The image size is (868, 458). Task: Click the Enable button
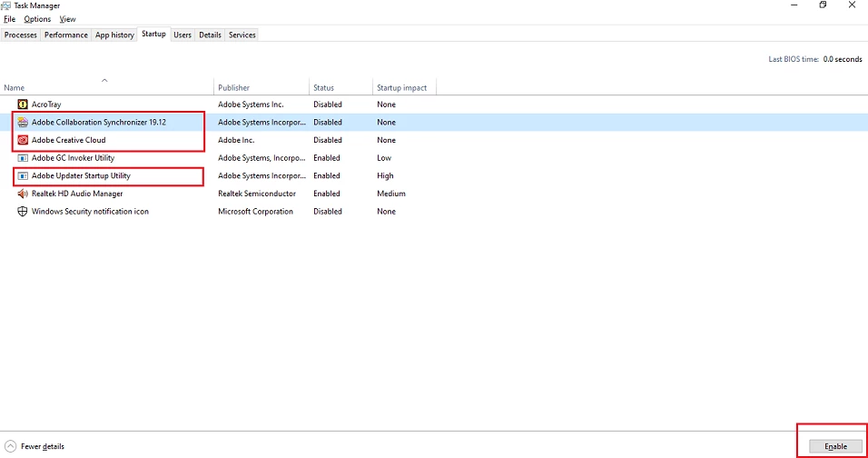[835, 446]
